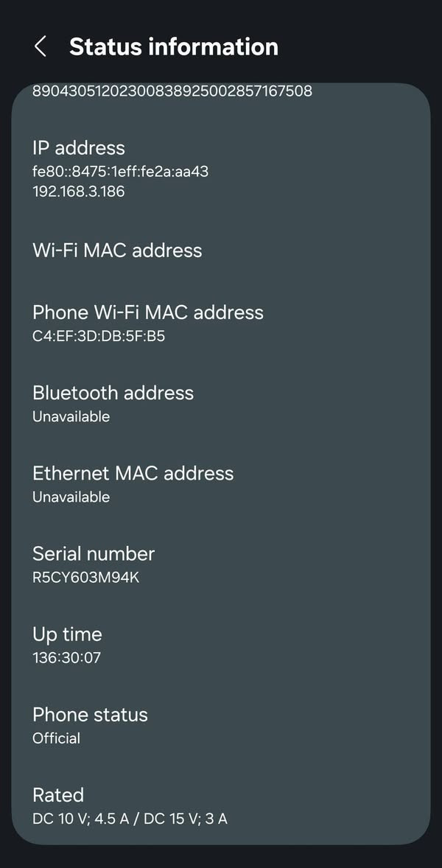Screen dimensions: 442x868
Task: Tap the Official phone status value
Action: (56, 738)
